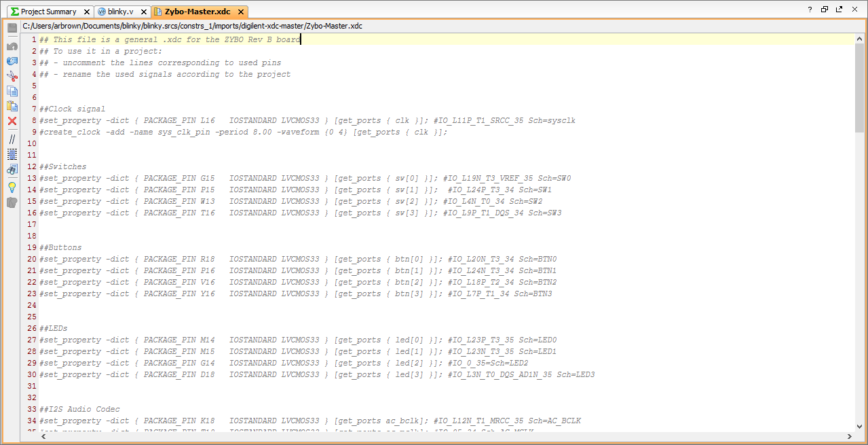This screenshot has width=868, height=445.
Task: Click the overlapping-squares restore icon
Action: 825,10
